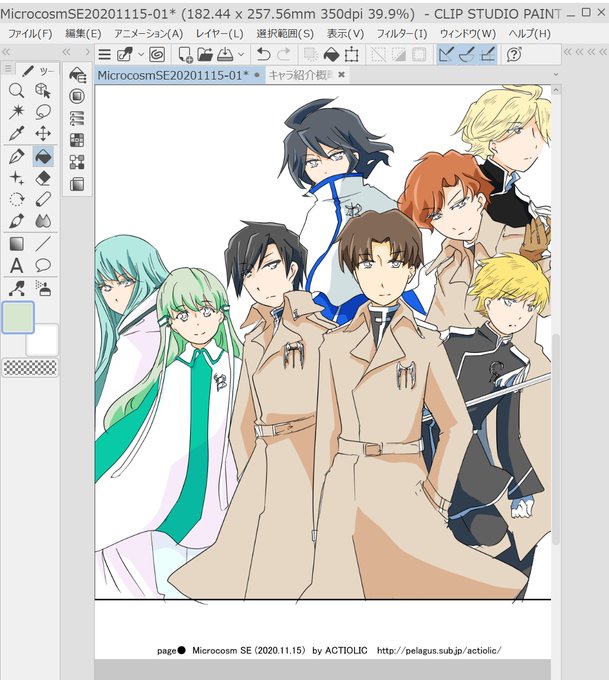This screenshot has width=609, height=680.
Task: Open the Layer stack palette icon
Action: tap(77, 184)
